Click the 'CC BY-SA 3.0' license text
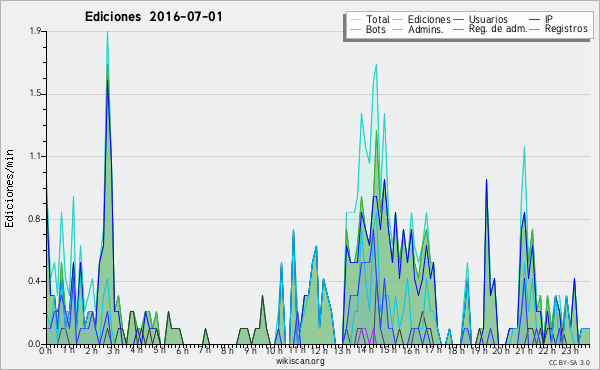The image size is (600, 370). click(569, 363)
